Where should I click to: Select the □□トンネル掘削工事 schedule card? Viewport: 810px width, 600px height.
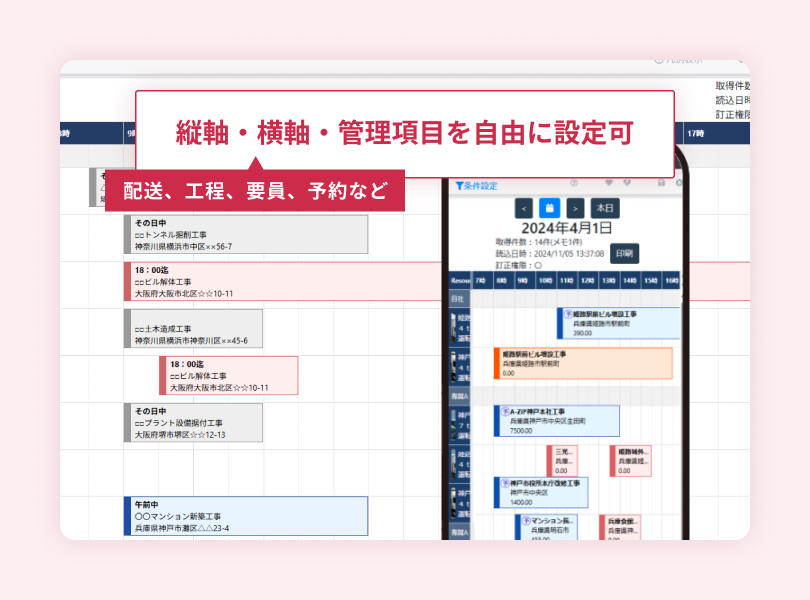(245, 235)
